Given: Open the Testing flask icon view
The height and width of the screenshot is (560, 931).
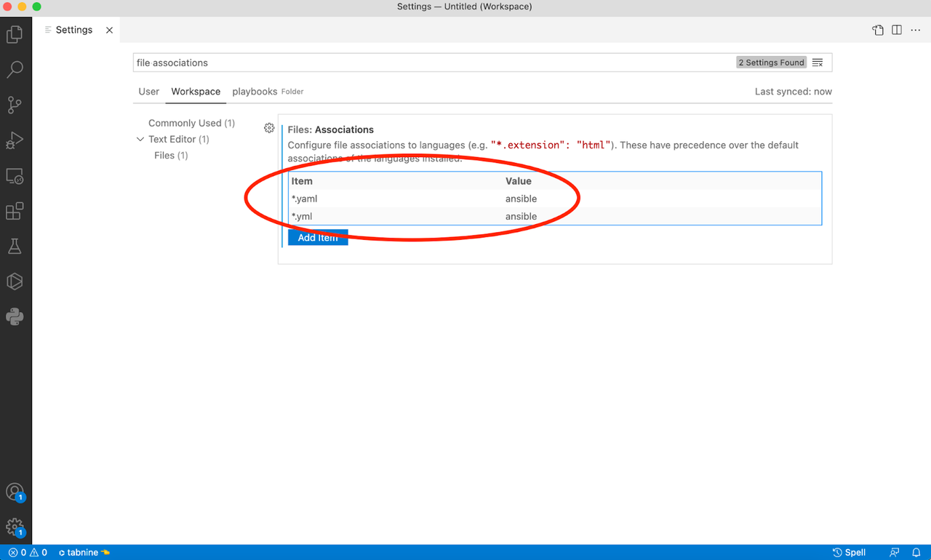Looking at the screenshot, I should pyautogui.click(x=15, y=246).
